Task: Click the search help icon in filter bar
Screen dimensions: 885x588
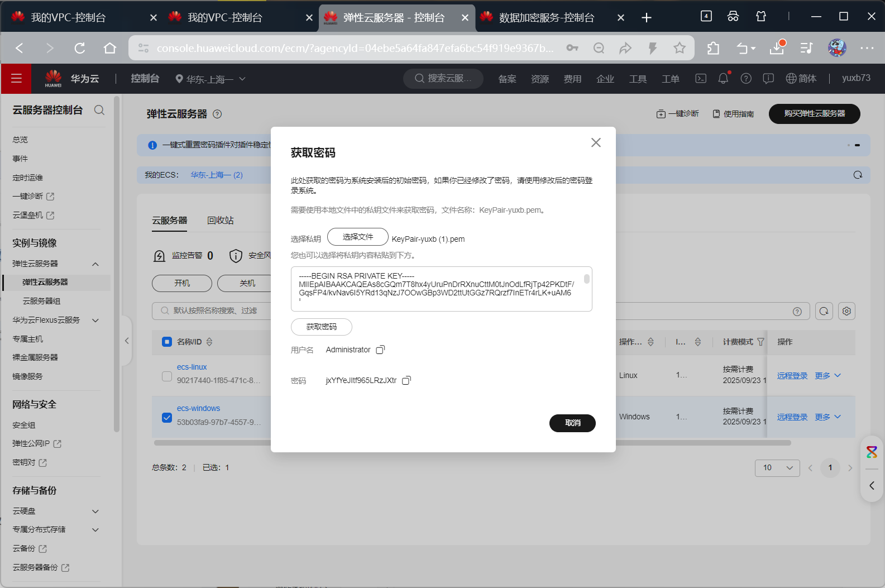Action: (797, 312)
